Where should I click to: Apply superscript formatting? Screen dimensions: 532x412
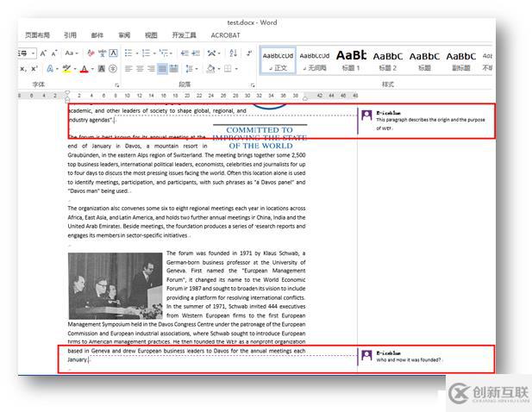(x=34, y=69)
